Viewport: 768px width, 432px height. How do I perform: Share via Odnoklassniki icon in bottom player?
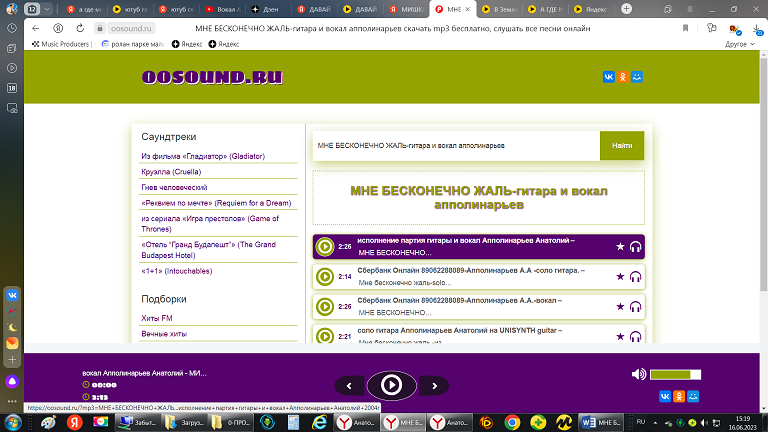[x=679, y=396]
